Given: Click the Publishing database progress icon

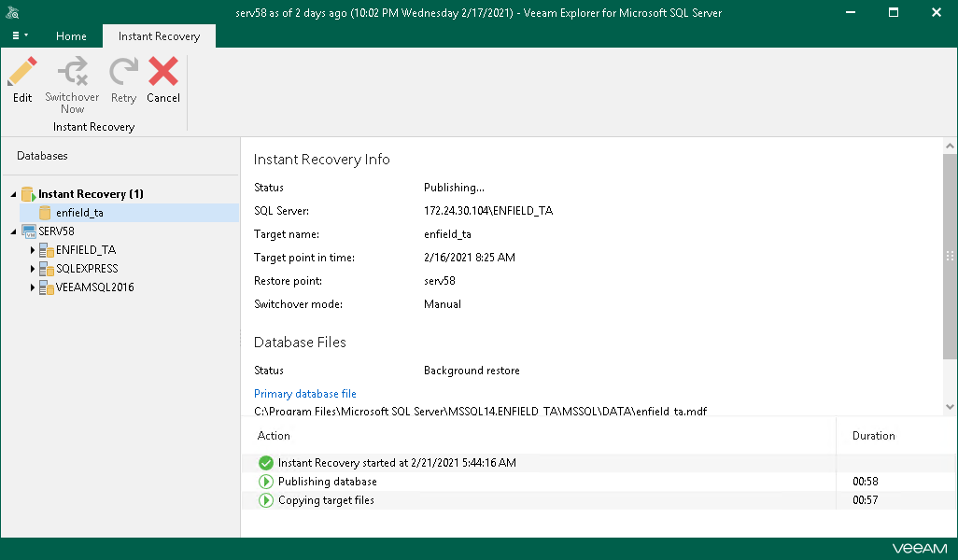Looking at the screenshot, I should pos(266,482).
